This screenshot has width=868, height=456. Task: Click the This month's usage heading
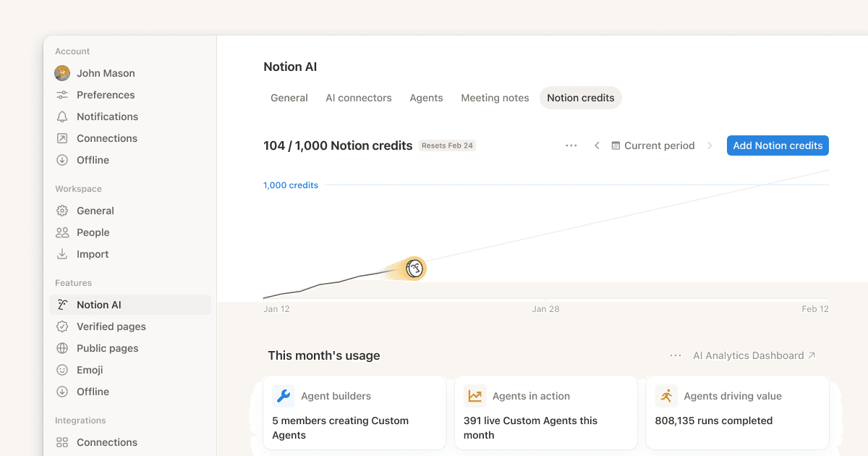point(324,355)
